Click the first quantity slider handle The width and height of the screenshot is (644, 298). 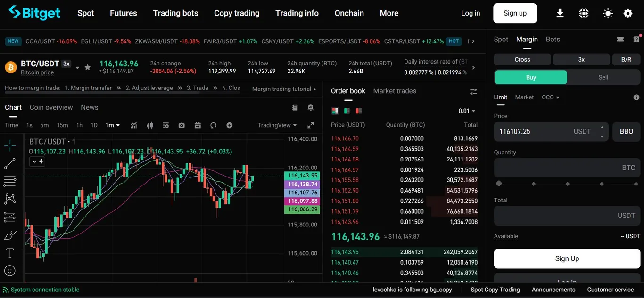[x=499, y=184]
